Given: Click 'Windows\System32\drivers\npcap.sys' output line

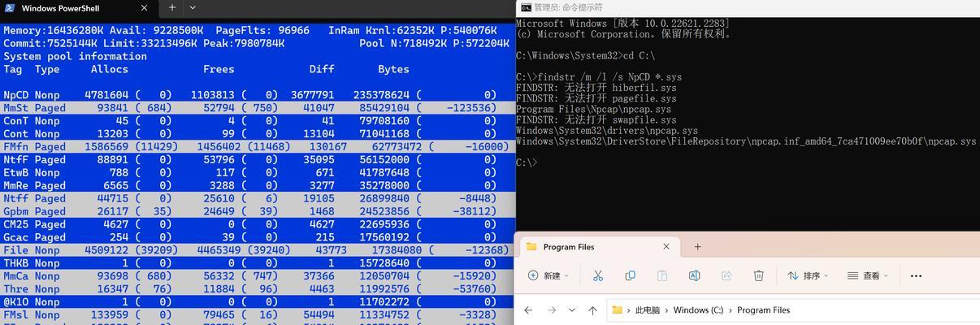Looking at the screenshot, I should (607, 130).
